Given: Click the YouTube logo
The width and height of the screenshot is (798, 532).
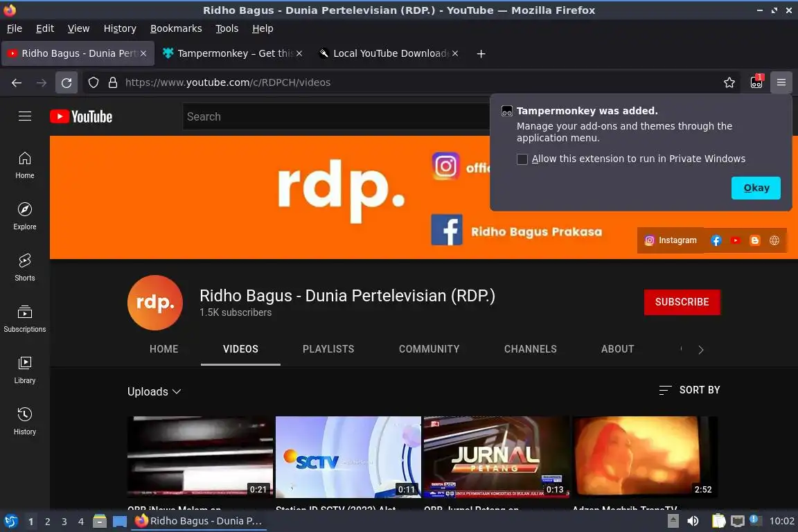Looking at the screenshot, I should [x=81, y=116].
